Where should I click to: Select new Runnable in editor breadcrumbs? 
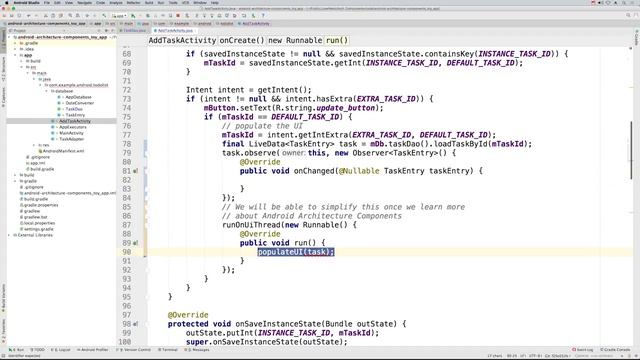295,40
